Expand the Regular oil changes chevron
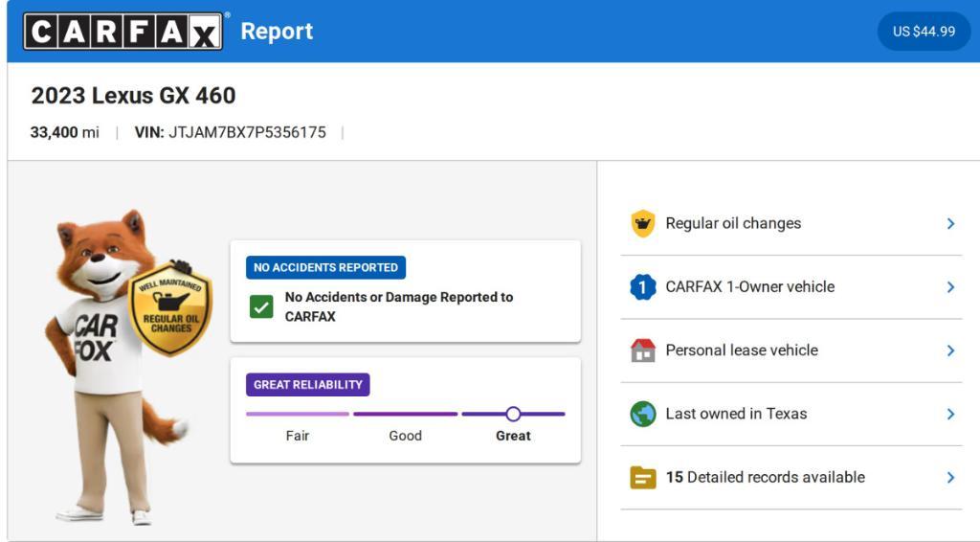The width and height of the screenshot is (980, 542). point(950,223)
